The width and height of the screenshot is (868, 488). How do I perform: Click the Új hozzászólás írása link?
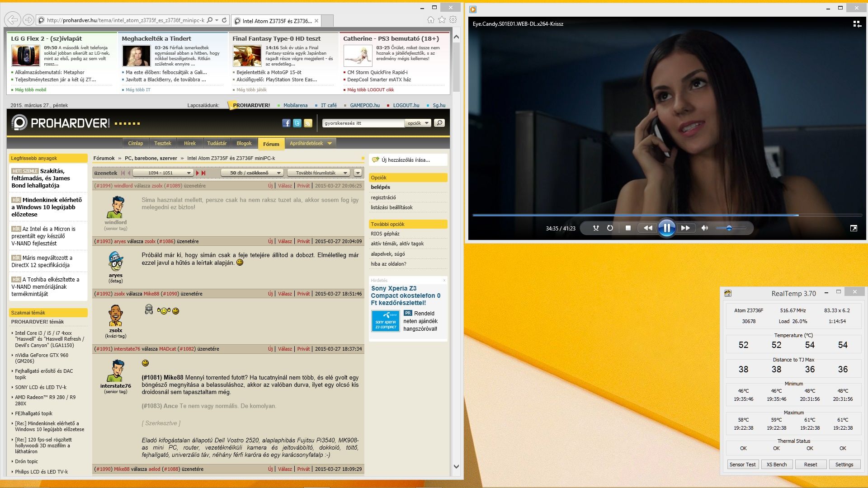(x=406, y=160)
